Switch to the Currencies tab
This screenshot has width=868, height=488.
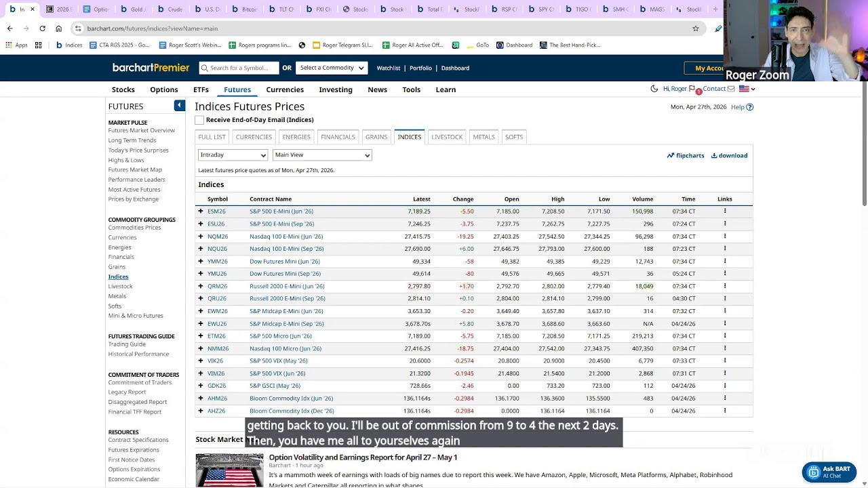click(254, 137)
